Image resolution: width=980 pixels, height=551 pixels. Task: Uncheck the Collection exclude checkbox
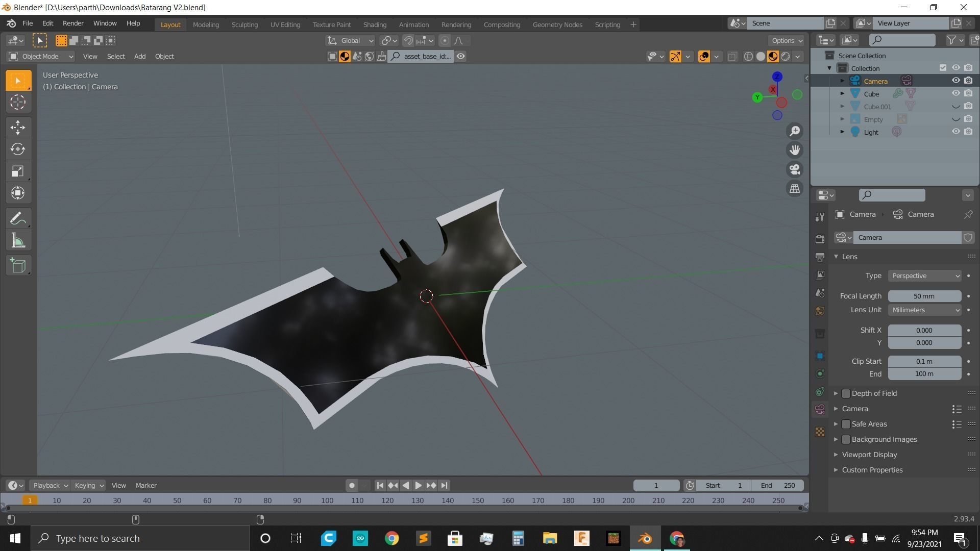(943, 68)
